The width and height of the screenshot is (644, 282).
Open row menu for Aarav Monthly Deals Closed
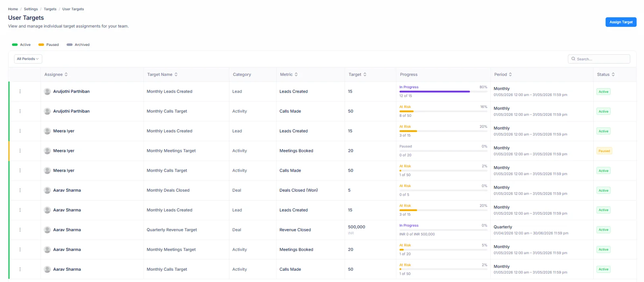(20, 190)
